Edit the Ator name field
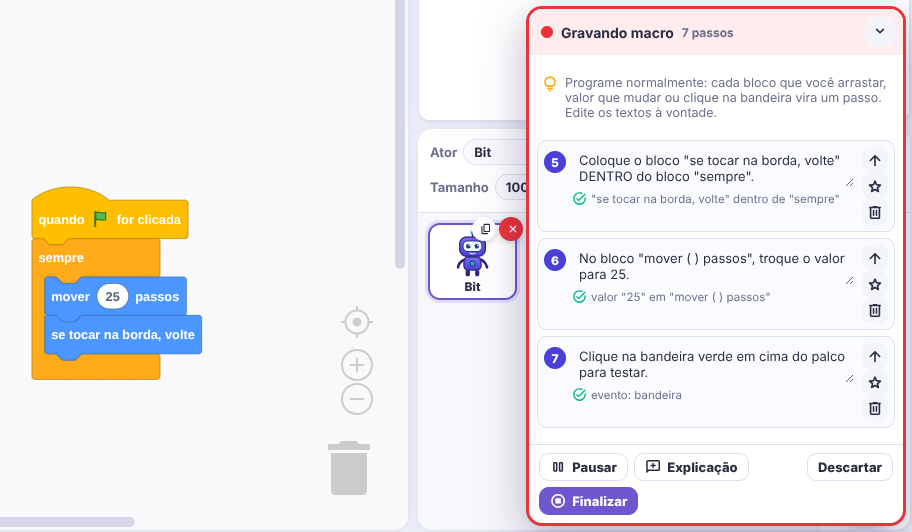Screen dimensions: 912x532 click(495, 152)
